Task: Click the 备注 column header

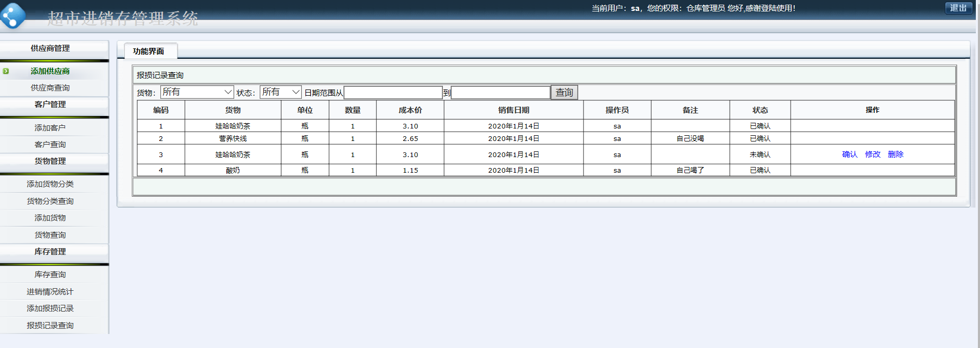Action: coord(690,110)
